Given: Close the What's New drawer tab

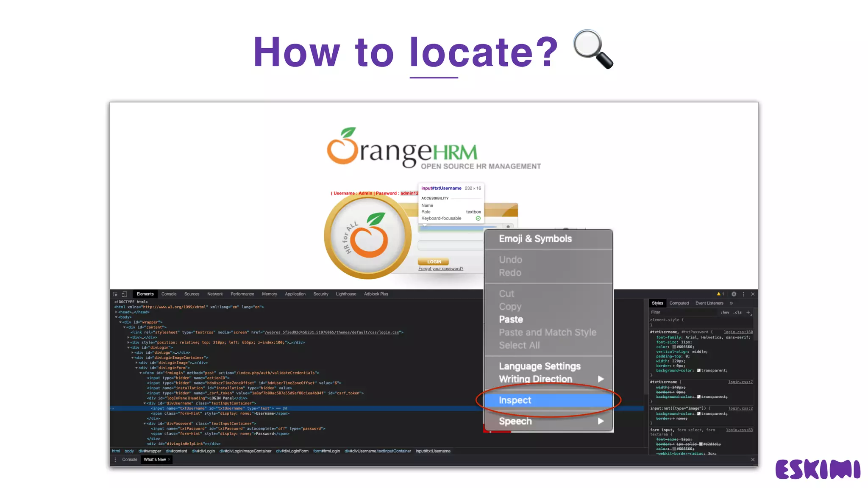Looking at the screenshot, I should (x=169, y=460).
